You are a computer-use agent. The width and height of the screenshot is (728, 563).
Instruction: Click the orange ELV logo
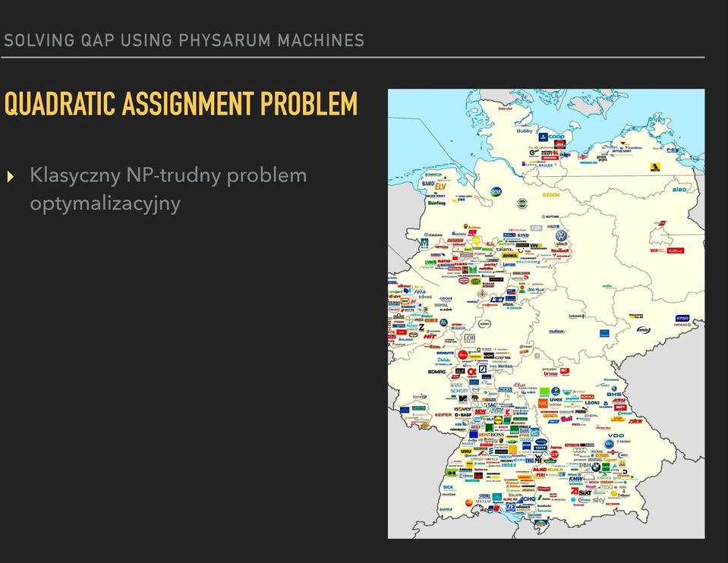point(440,187)
